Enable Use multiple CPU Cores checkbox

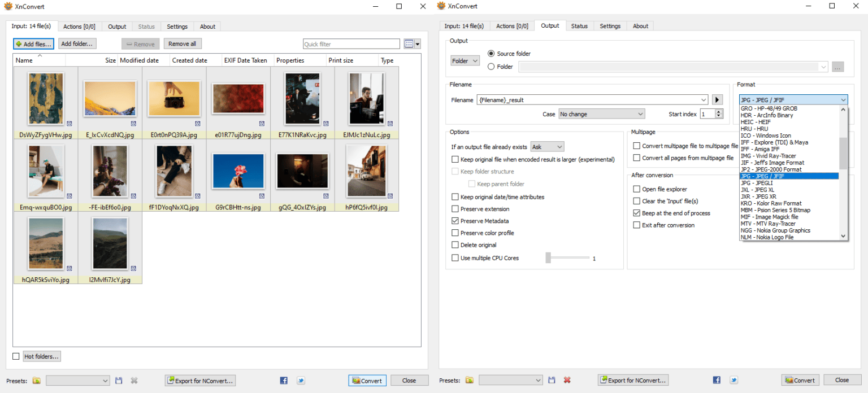[x=455, y=258]
